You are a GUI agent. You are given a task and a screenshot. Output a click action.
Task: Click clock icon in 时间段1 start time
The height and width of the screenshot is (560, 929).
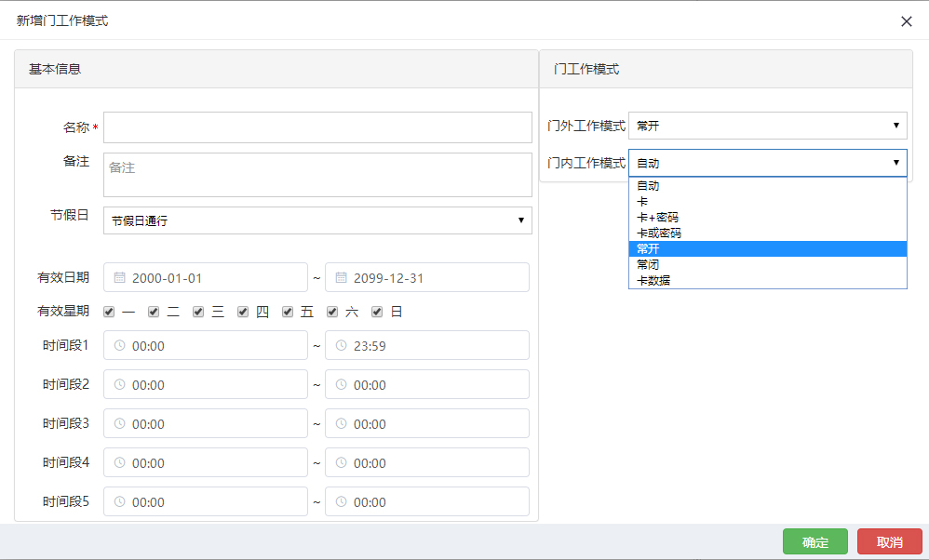(x=119, y=345)
